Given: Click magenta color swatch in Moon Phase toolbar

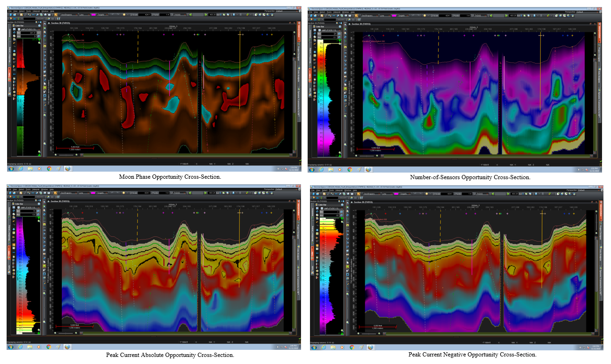Looking at the screenshot, I should coord(93,15).
